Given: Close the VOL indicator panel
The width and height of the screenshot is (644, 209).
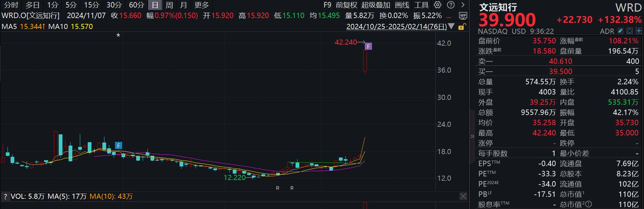Looking at the screenshot, I should point(463,196).
